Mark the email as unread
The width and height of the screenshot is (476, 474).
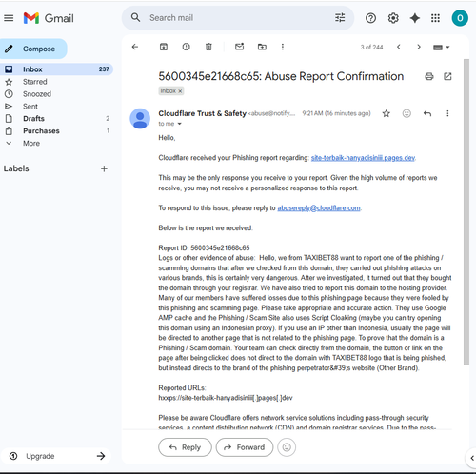click(240, 47)
